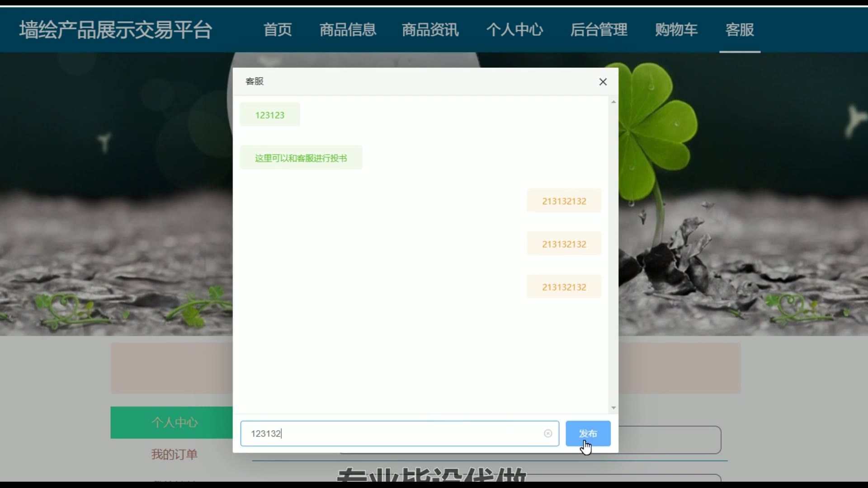868x488 pixels.
Task: Close the 客服 chat dialog
Action: [x=603, y=82]
